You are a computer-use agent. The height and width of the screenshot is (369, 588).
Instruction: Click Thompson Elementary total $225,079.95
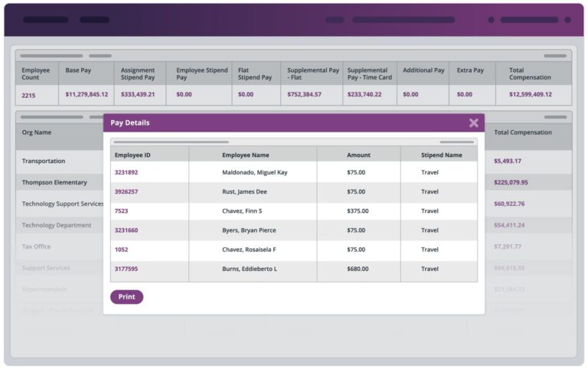click(x=511, y=182)
